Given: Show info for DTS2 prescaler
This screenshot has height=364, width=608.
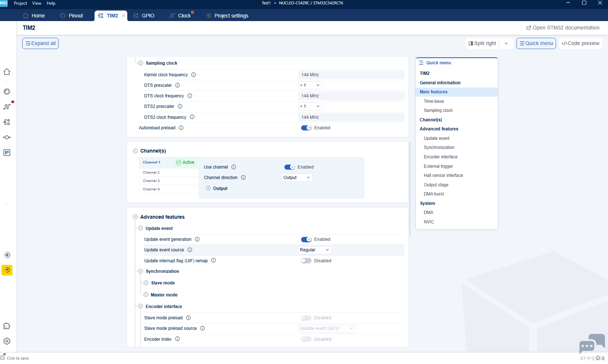Looking at the screenshot, I should (x=180, y=106).
